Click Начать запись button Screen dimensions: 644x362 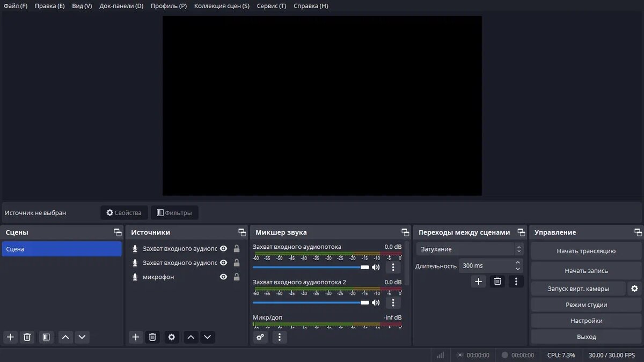(586, 271)
